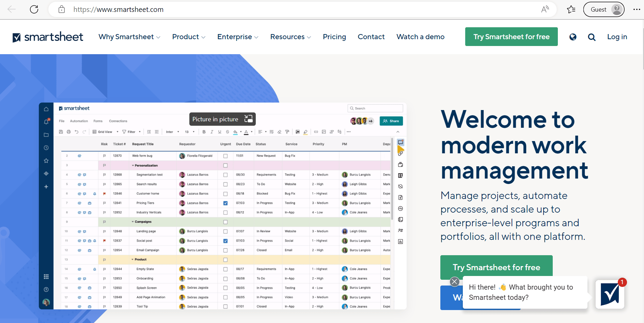Click the Save icon in the sheet toolbar
Screen dimensions: 644x323
pos(61,132)
